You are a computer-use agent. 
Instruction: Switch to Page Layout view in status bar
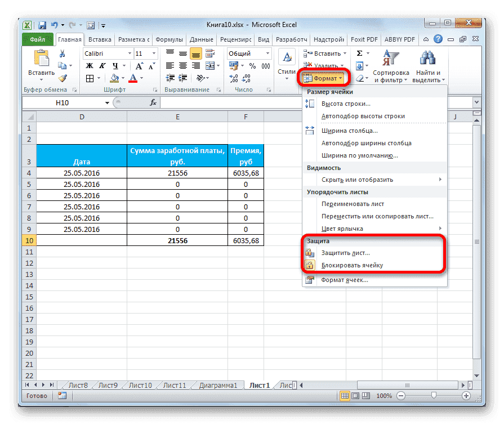pos(355,395)
